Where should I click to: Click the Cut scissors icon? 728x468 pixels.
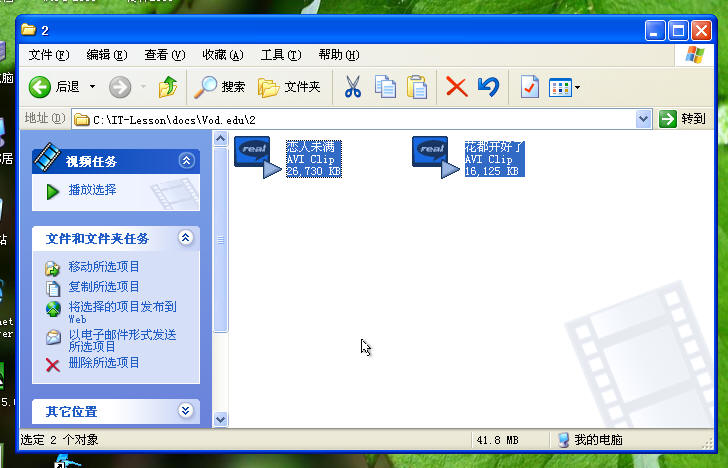coord(352,88)
